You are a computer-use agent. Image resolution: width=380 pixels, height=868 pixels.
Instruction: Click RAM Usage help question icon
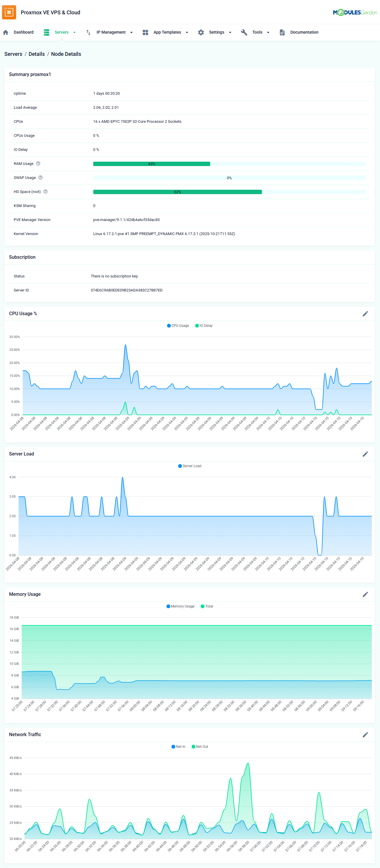tap(38, 164)
